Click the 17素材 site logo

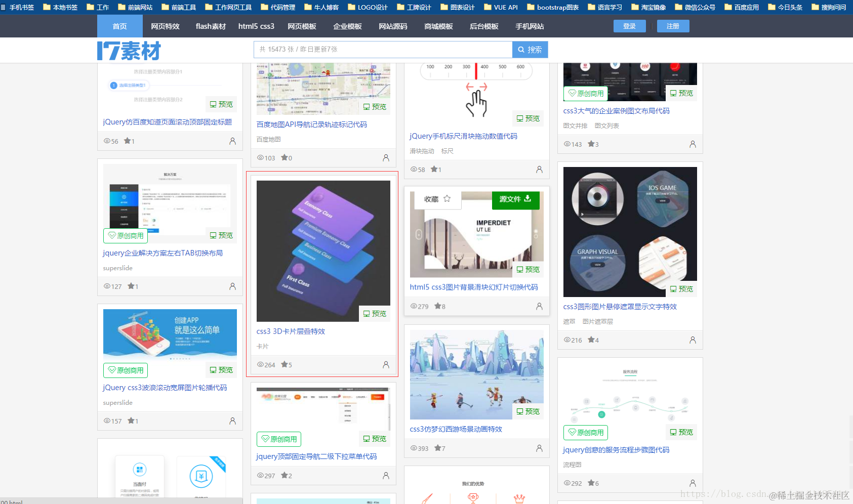click(x=129, y=51)
